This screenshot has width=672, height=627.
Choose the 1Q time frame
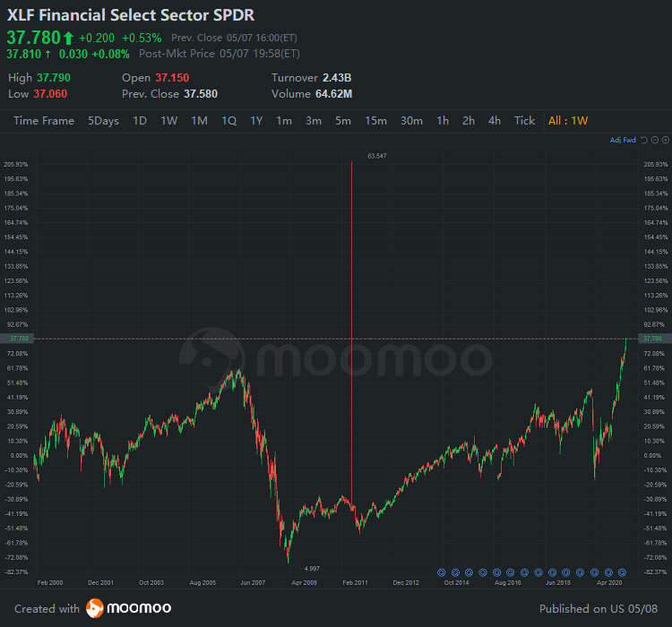228,121
